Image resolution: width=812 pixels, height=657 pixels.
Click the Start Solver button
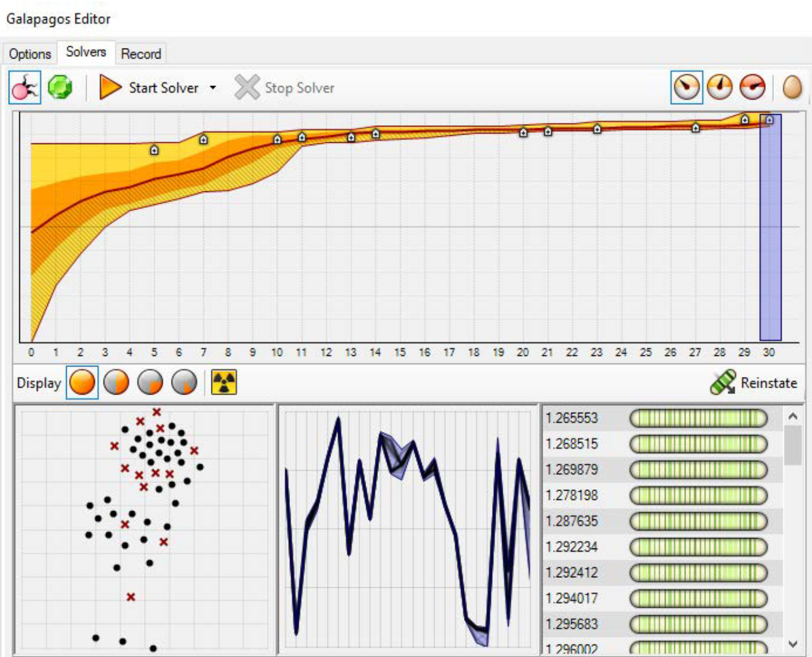(x=149, y=88)
